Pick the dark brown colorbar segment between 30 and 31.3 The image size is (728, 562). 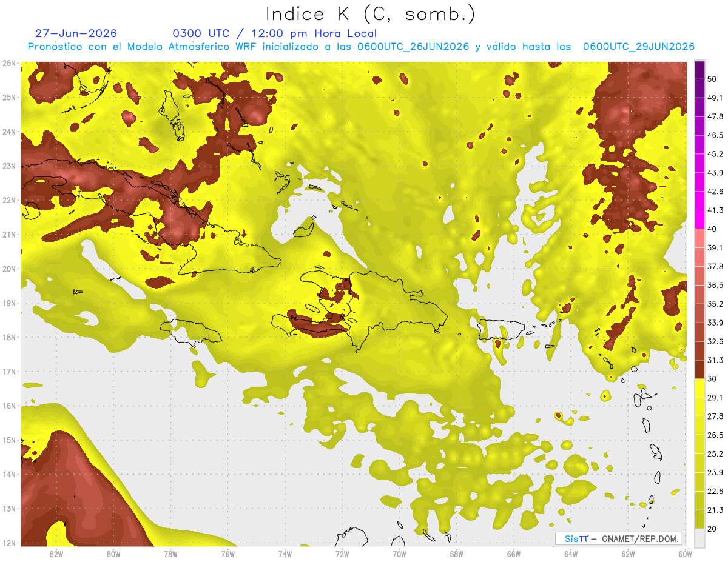point(699,369)
